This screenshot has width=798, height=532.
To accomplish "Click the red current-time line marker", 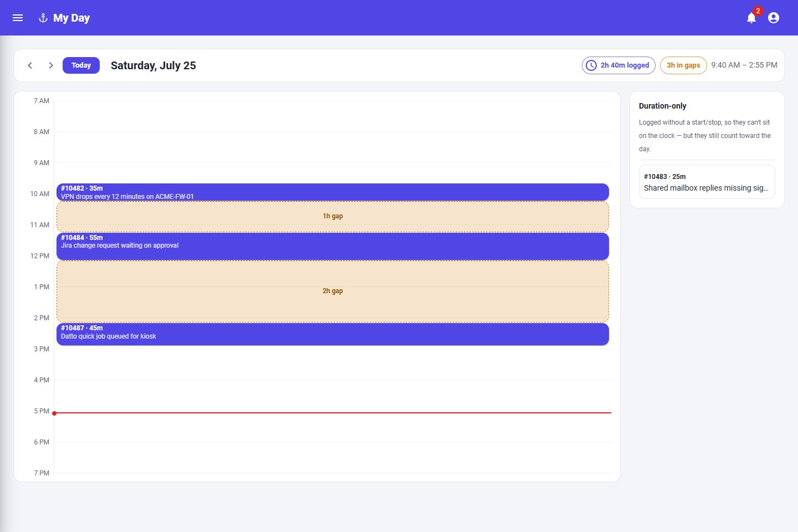I will point(332,413).
